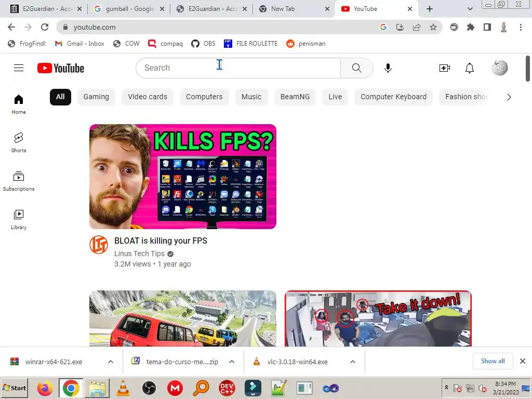
Task: Go back with browser back arrow
Action: (11, 27)
